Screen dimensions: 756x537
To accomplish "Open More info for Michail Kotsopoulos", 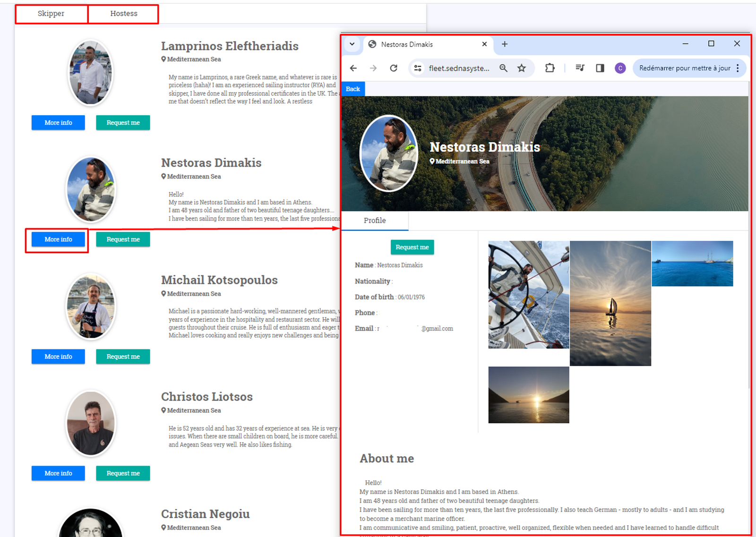I will click(x=58, y=357).
